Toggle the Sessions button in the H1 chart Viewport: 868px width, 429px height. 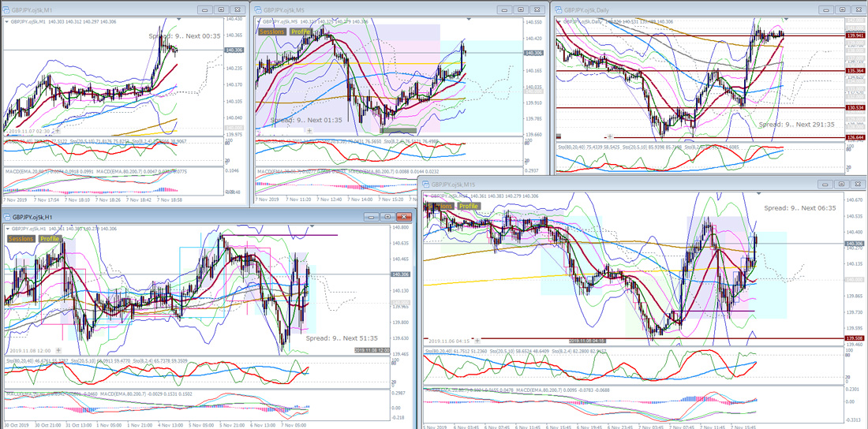21,239
